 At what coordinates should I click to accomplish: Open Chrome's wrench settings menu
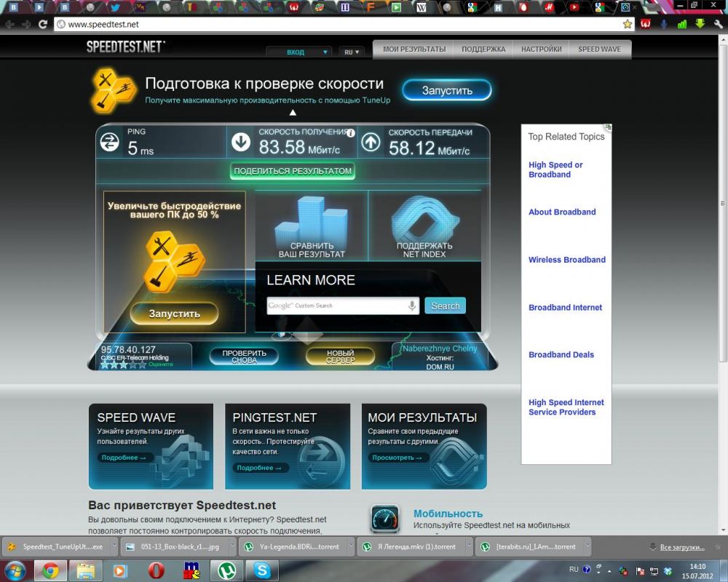point(719,24)
